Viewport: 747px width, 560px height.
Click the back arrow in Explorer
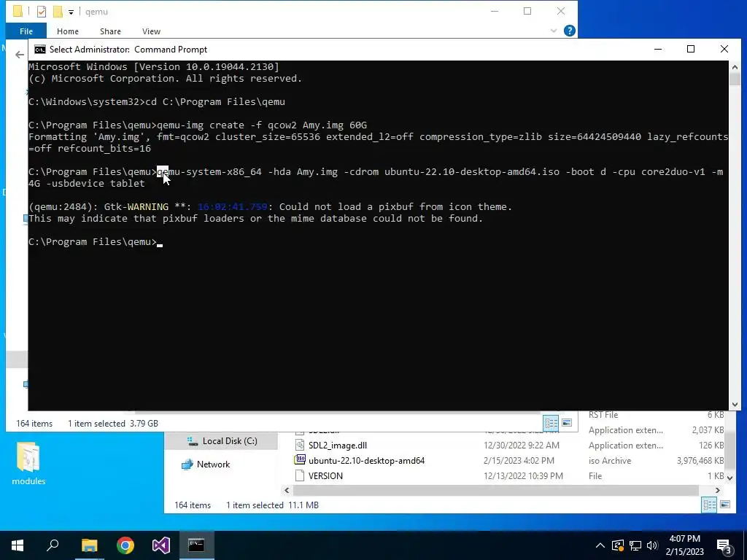pos(20,55)
